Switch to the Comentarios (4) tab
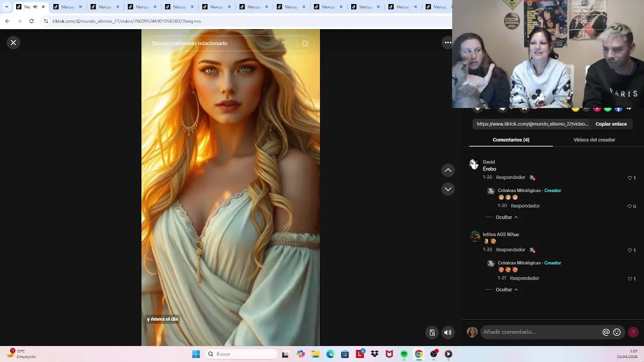Screen dimensions: 644x362 [x=511, y=140]
